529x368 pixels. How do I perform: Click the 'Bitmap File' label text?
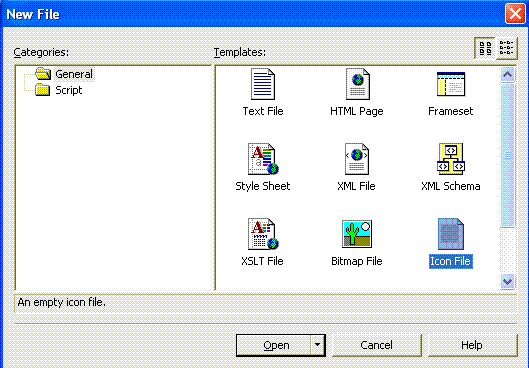357,261
